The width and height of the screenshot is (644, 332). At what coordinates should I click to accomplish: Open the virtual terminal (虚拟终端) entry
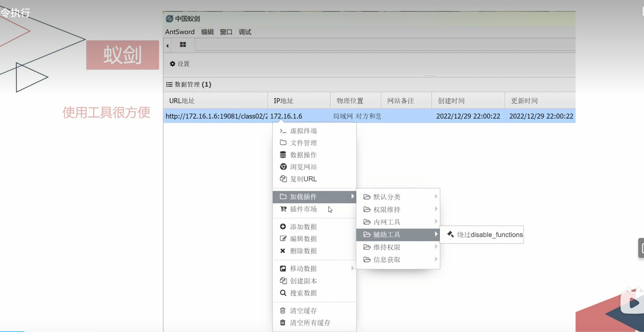tap(303, 131)
